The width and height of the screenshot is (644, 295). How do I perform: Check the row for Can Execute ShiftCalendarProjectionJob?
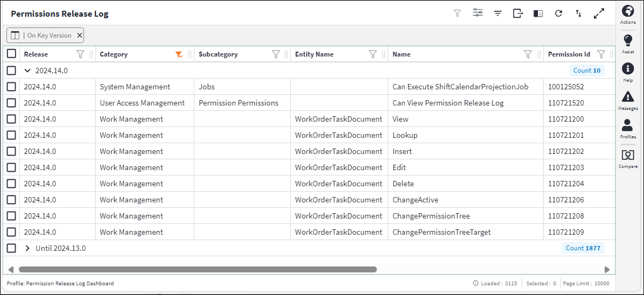click(x=11, y=87)
